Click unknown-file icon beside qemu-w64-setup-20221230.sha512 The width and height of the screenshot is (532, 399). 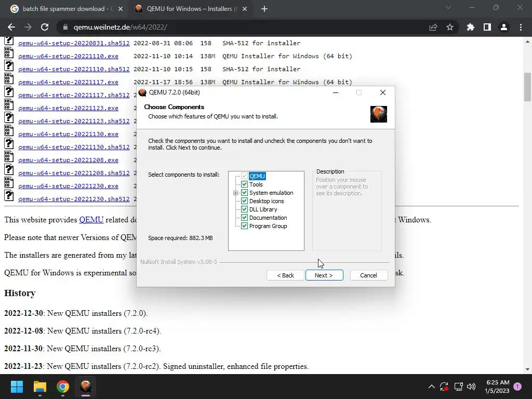pyautogui.click(x=9, y=195)
